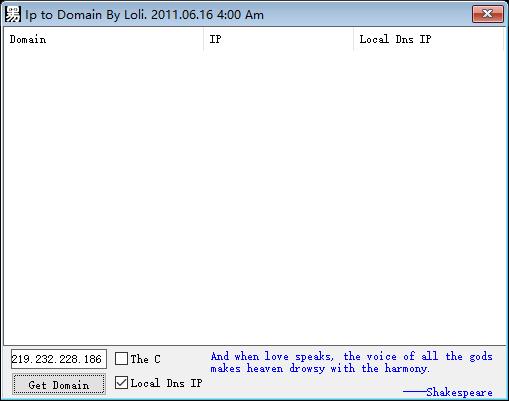Close the Ip to Domain window

click(x=488, y=14)
